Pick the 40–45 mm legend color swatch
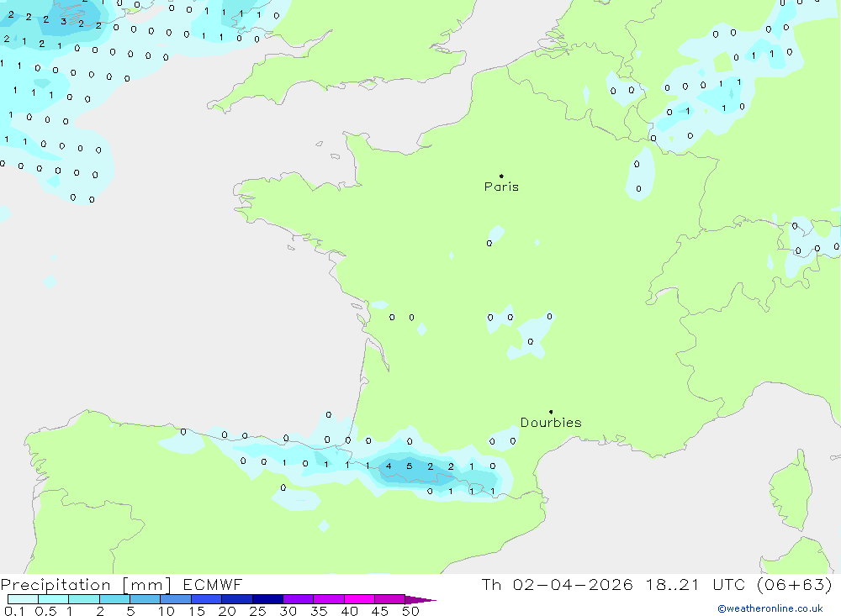Viewport: 841px width, 616px height. pos(359,599)
